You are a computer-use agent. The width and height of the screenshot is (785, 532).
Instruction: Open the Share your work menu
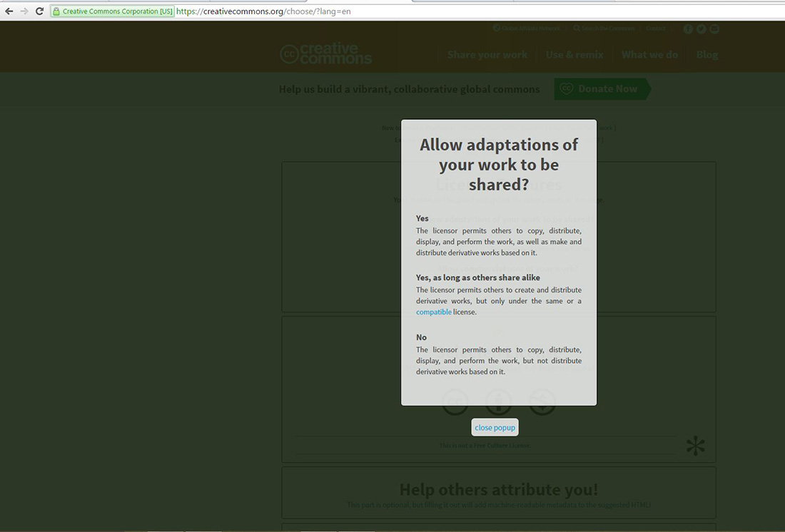487,54
